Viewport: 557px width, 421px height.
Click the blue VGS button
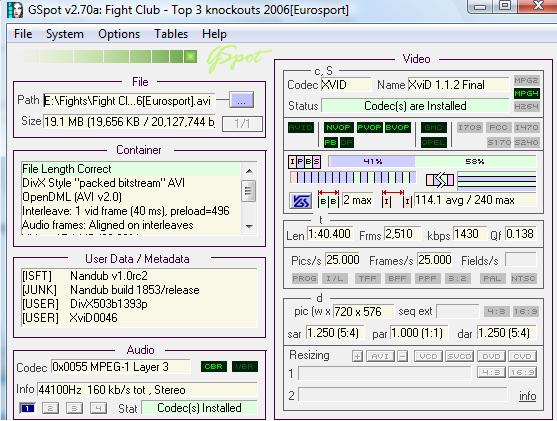pyautogui.click(x=301, y=201)
